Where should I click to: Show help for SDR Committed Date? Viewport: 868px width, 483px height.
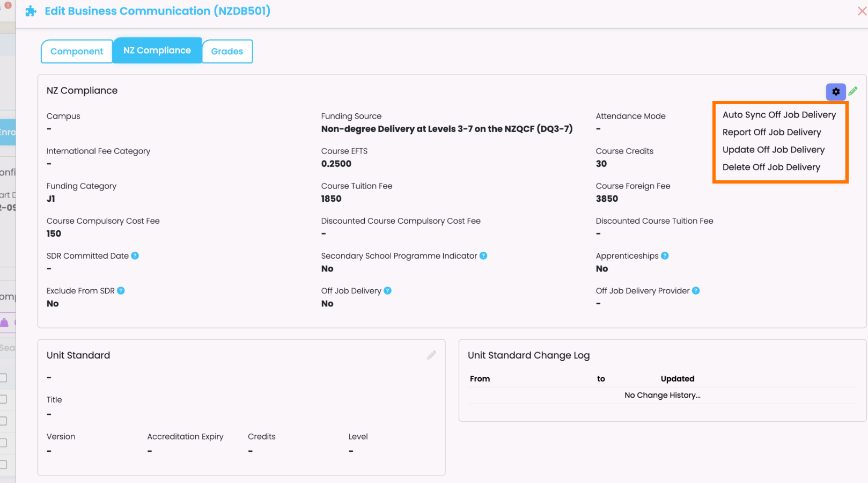click(135, 256)
